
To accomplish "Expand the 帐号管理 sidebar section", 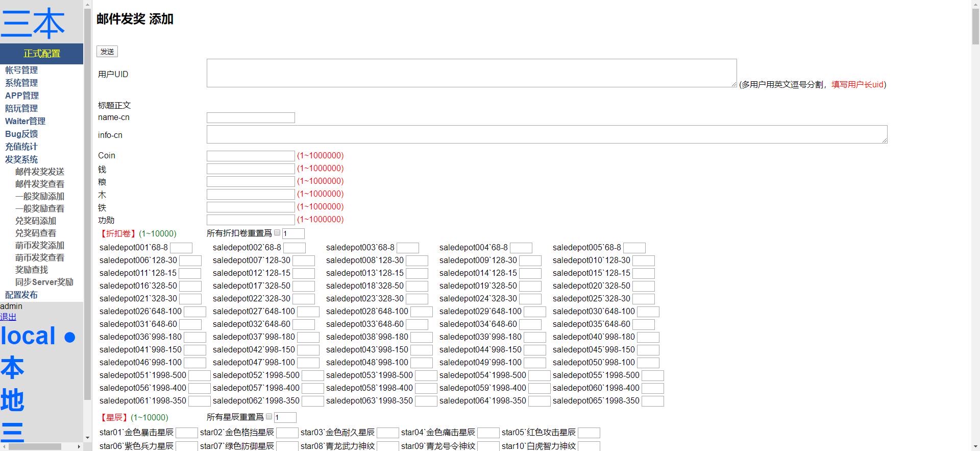I will 21,70.
